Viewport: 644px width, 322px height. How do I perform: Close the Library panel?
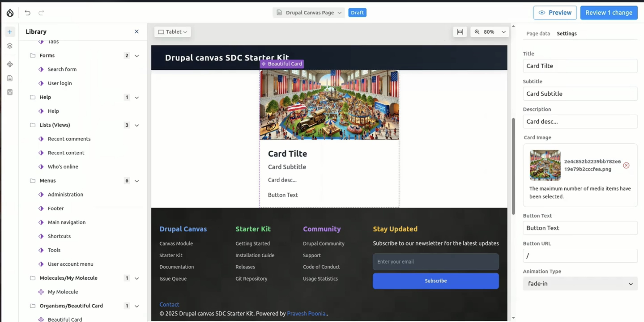pyautogui.click(x=137, y=31)
